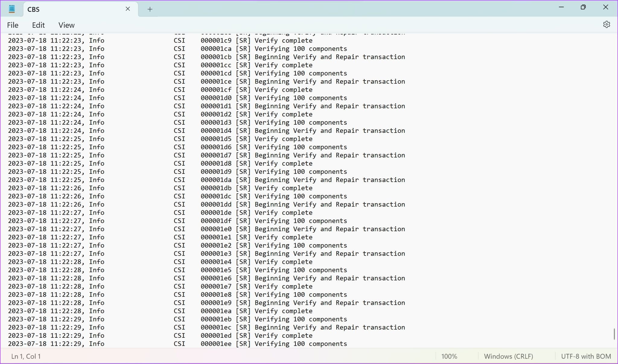The image size is (618, 364).
Task: Add a new tab with plus button
Action: pos(150,9)
